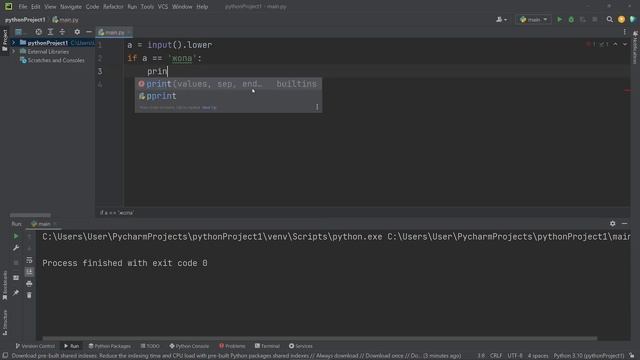This screenshot has height=360, width=640.
Task: Open the VCS menu
Action: tap(162, 7)
